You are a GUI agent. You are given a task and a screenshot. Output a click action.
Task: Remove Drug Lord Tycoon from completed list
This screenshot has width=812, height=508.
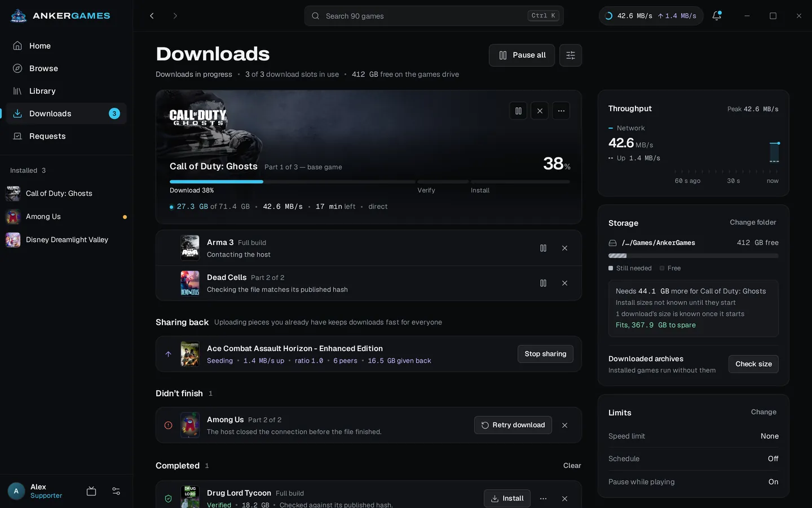click(x=564, y=499)
